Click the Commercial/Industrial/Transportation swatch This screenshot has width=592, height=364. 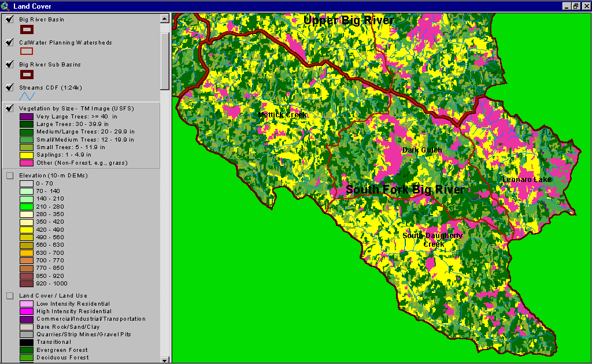[27, 319]
